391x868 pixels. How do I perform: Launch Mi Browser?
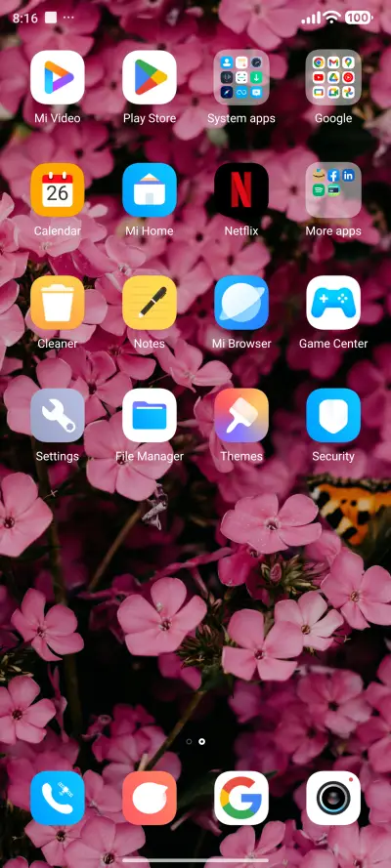click(241, 303)
